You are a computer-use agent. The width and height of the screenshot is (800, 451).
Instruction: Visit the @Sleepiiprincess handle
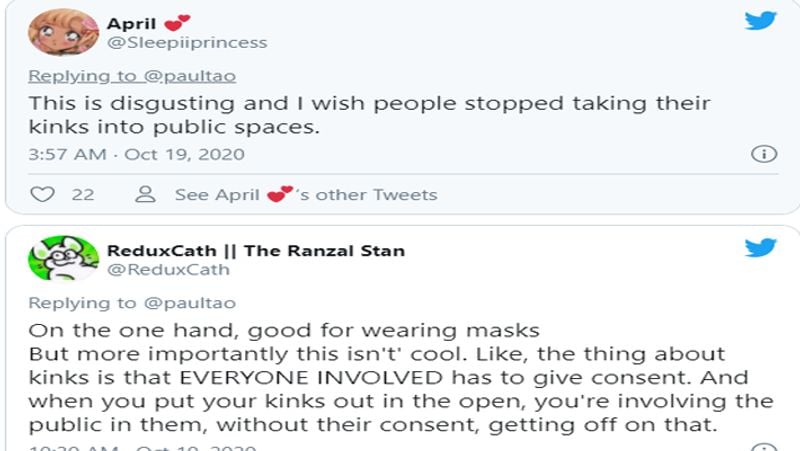pyautogui.click(x=187, y=42)
